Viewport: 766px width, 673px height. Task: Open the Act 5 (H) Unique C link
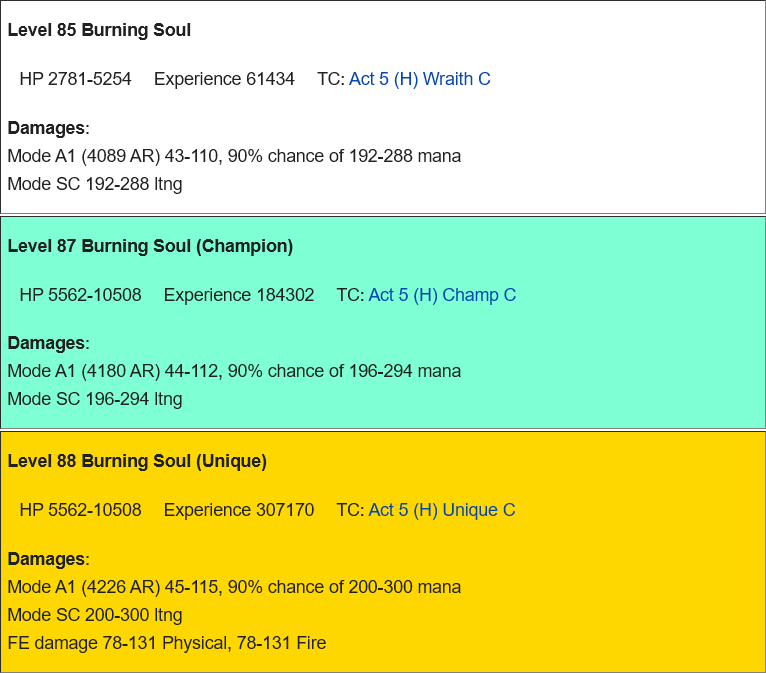(x=442, y=510)
